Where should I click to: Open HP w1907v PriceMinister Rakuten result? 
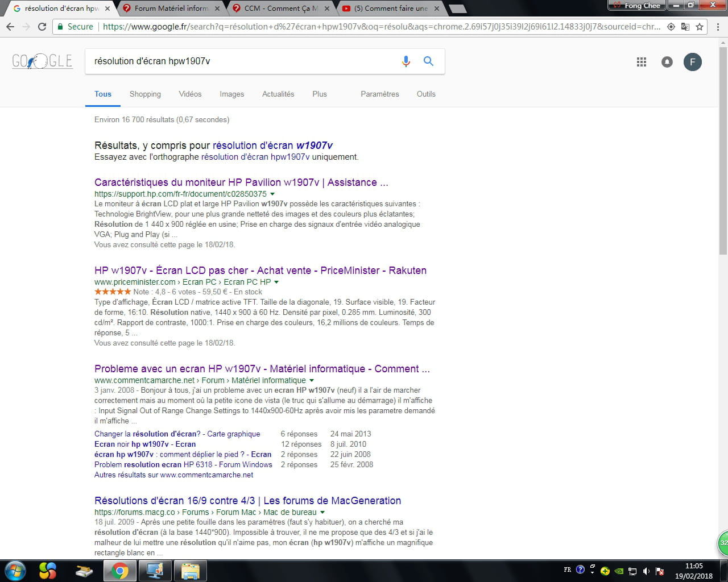tap(260, 271)
